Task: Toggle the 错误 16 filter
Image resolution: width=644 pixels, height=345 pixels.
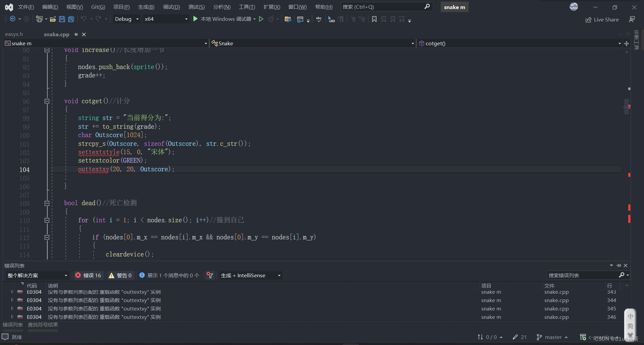Action: 89,275
